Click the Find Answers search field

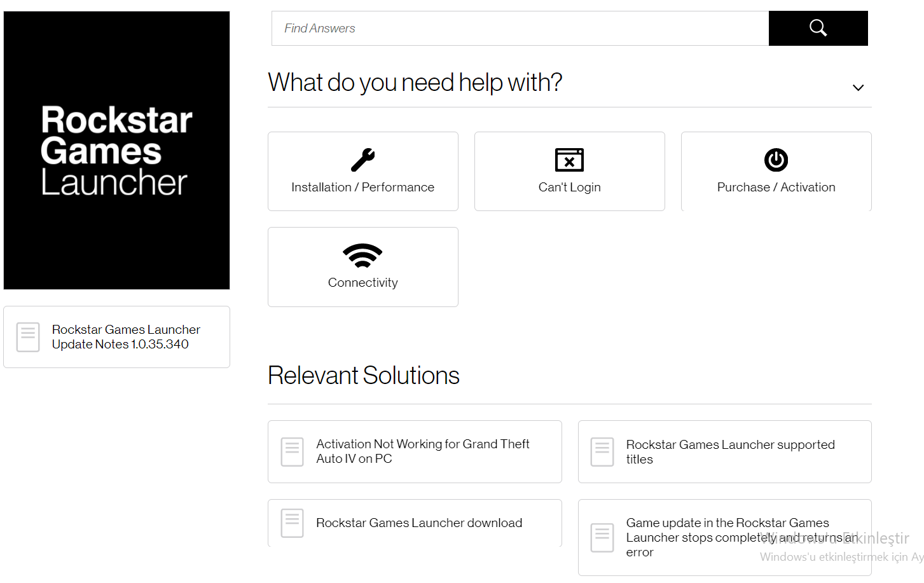tap(520, 28)
